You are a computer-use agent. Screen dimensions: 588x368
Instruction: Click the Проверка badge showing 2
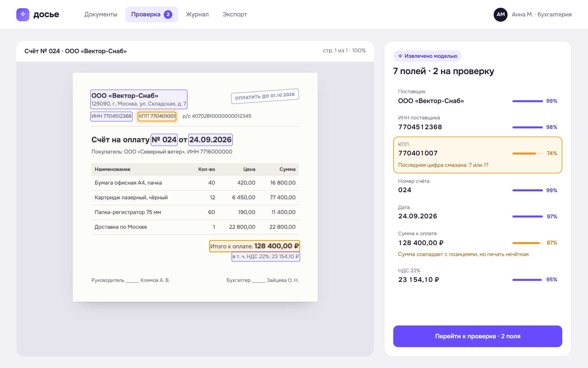click(168, 14)
